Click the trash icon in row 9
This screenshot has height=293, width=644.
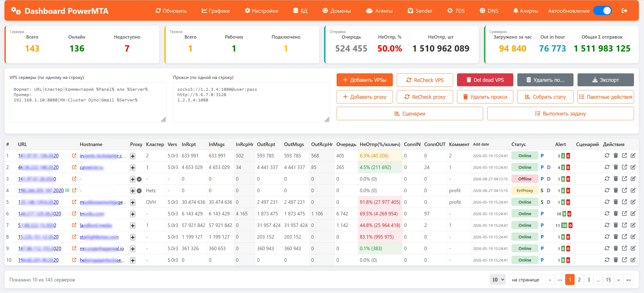point(615,248)
